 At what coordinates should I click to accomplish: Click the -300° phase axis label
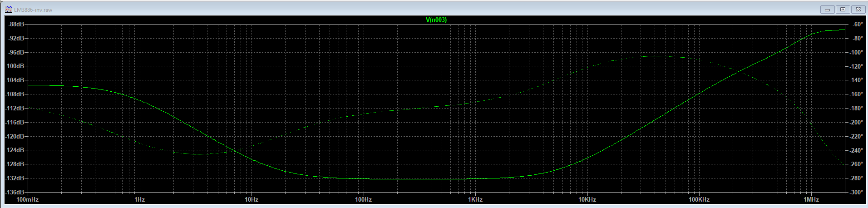(x=857, y=192)
